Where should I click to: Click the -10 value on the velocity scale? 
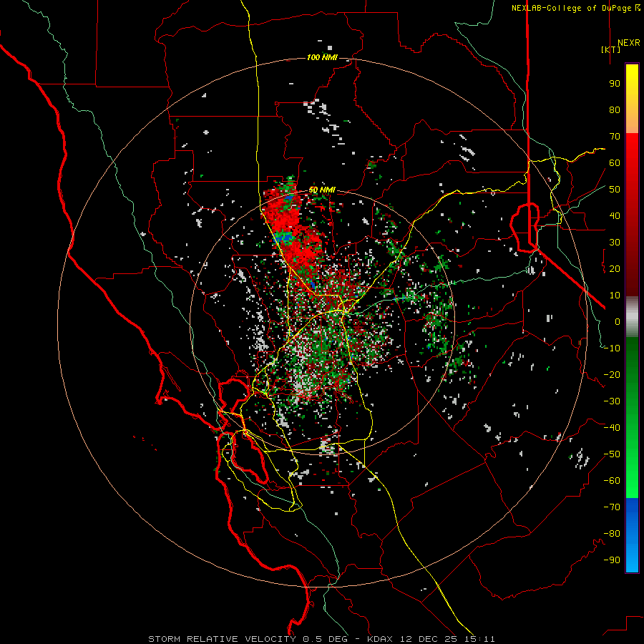pyautogui.click(x=612, y=348)
